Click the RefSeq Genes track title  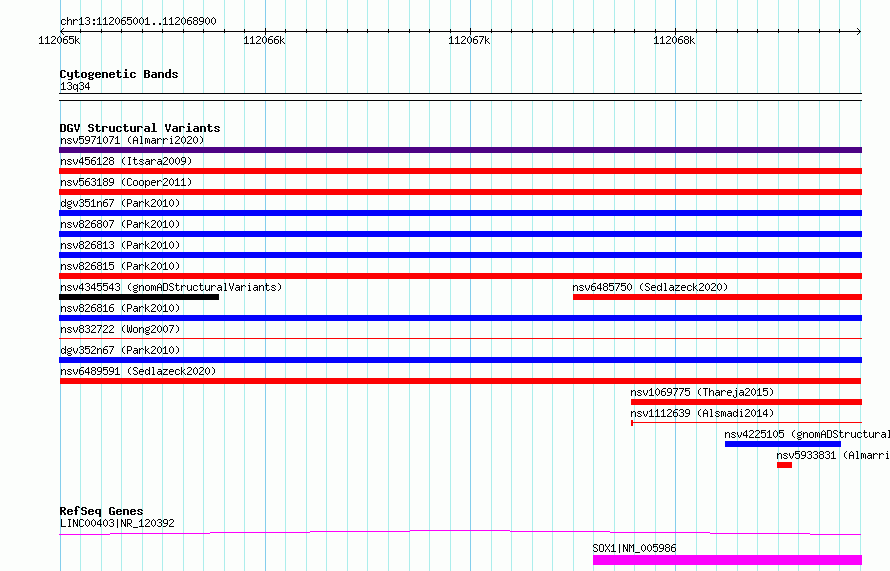(x=101, y=511)
